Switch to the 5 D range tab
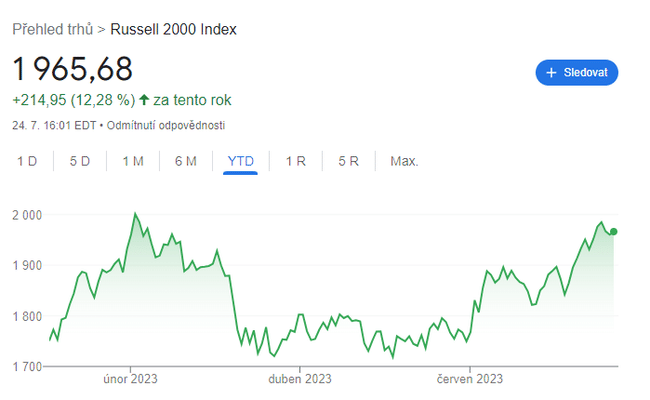650x400 pixels. pyautogui.click(x=80, y=161)
